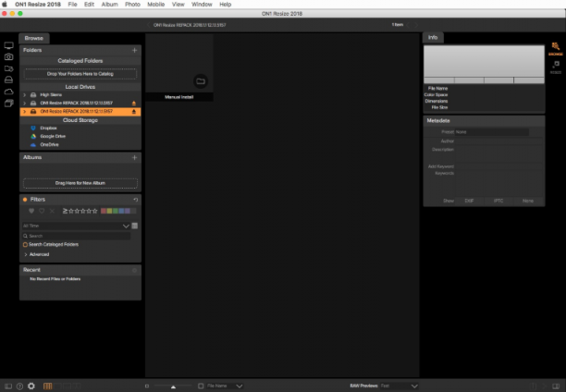
Task: Open the Pictures shortcut camera icon
Action: pos(8,56)
